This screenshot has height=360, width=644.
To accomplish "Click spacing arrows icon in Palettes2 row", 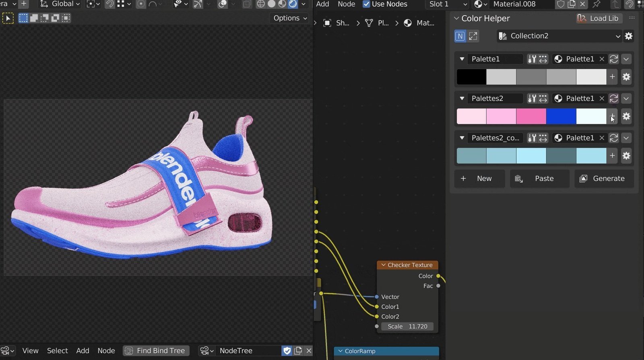I will click(x=543, y=99).
